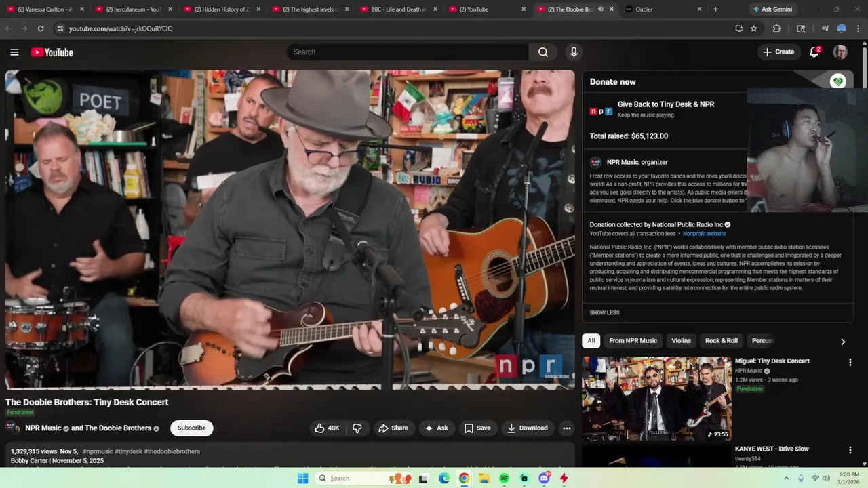This screenshot has height=488, width=868.
Task: Go to the YouTube home logo
Action: click(52, 52)
